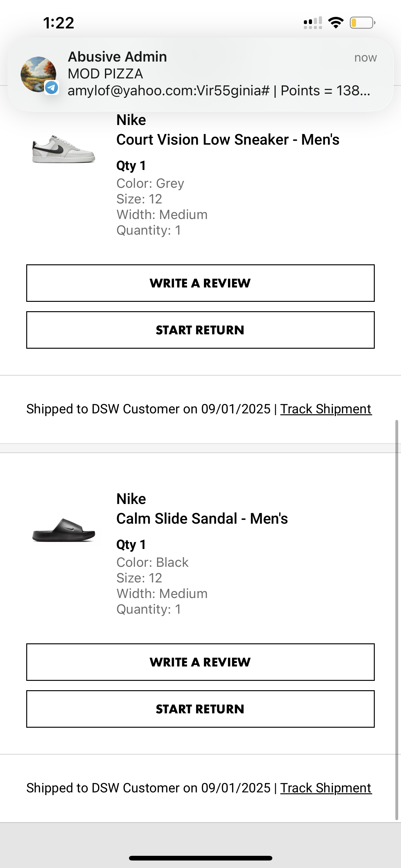Tap the Calm Slide Sandal product title
Screen dimensions: 401x868
pyautogui.click(x=202, y=519)
